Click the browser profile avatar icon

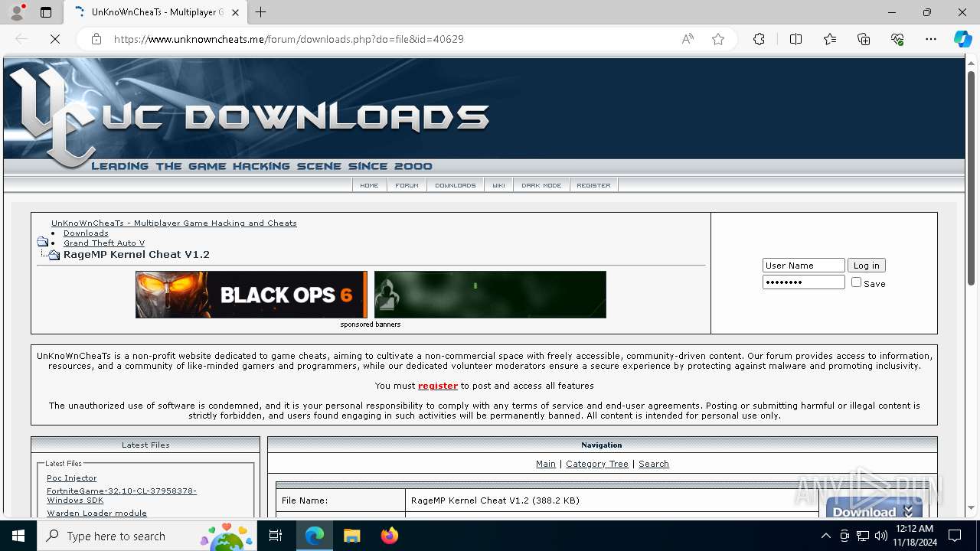pyautogui.click(x=16, y=12)
